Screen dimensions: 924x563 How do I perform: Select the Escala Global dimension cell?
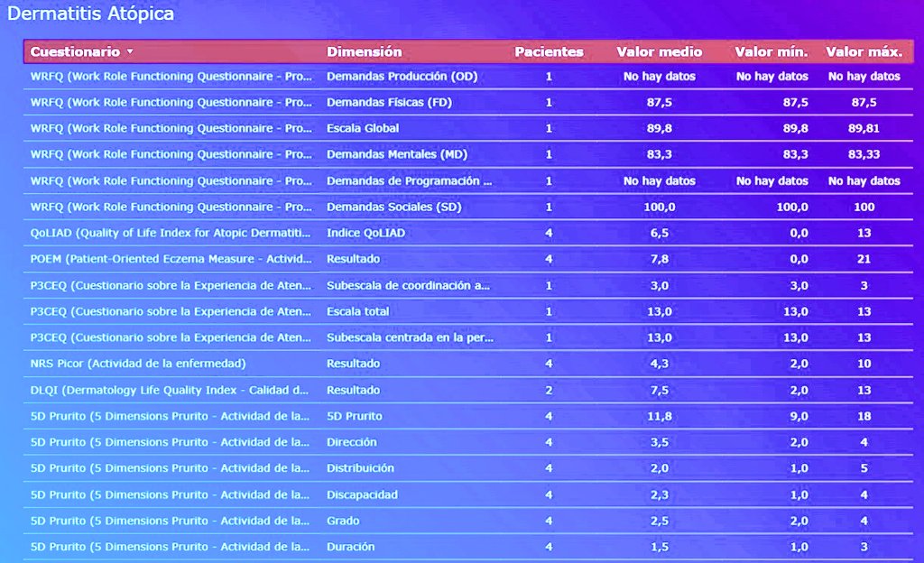[x=363, y=128]
